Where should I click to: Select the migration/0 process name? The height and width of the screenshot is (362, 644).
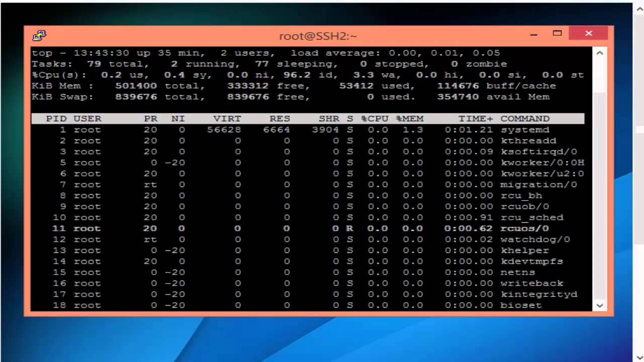coord(539,185)
